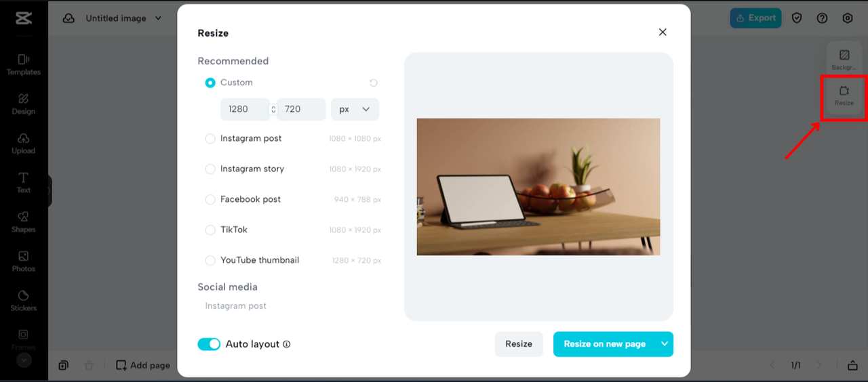Expand the Resize on new page arrow
This screenshot has width=868, height=382.
[665, 344]
